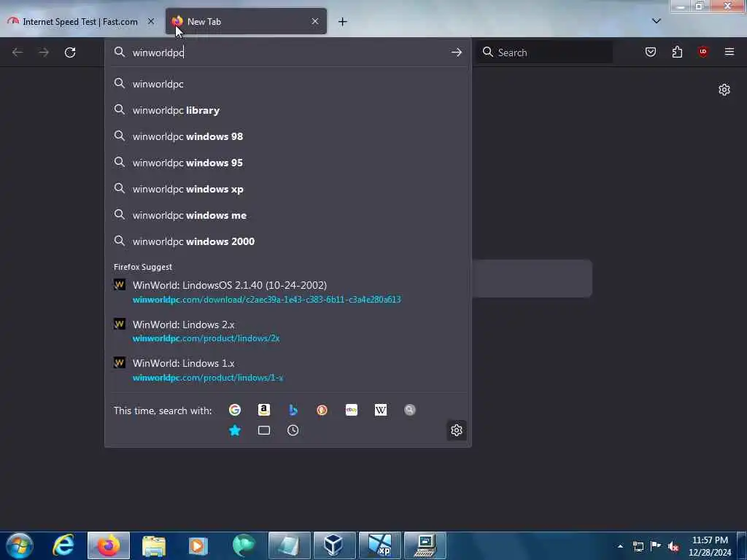Open WinWorld: Lindows 2.x result
Screen dimensions: 747x560
pyautogui.click(x=288, y=331)
